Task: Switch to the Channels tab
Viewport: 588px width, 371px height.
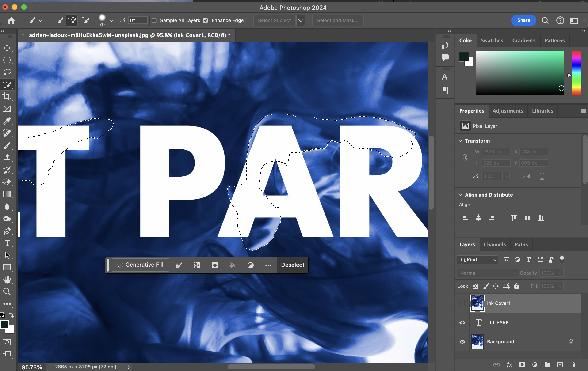Action: [x=494, y=245]
